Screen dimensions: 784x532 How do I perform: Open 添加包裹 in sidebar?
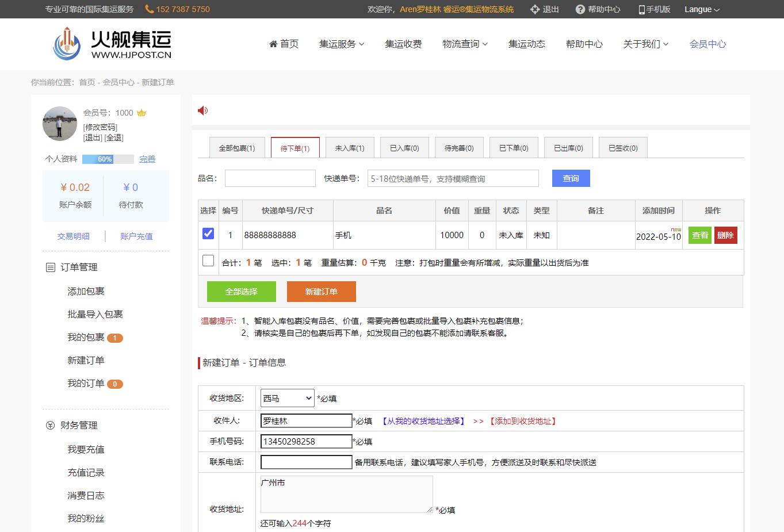click(x=86, y=292)
